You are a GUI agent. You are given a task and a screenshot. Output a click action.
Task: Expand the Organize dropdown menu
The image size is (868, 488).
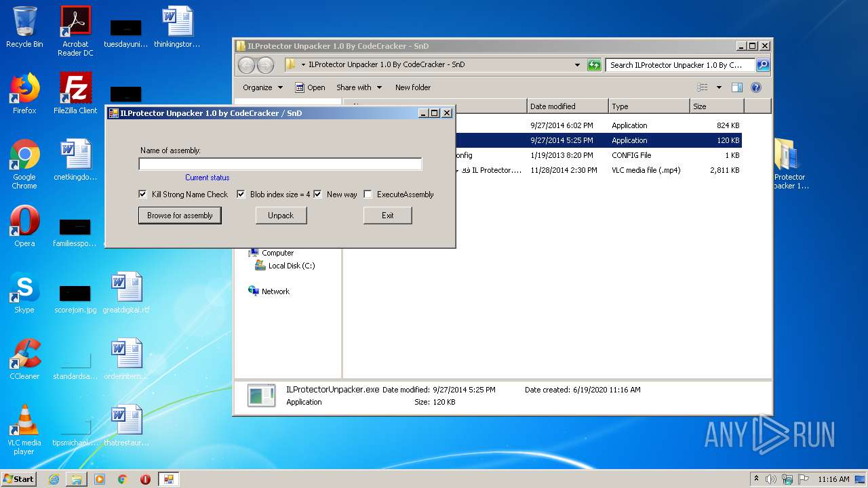[262, 87]
